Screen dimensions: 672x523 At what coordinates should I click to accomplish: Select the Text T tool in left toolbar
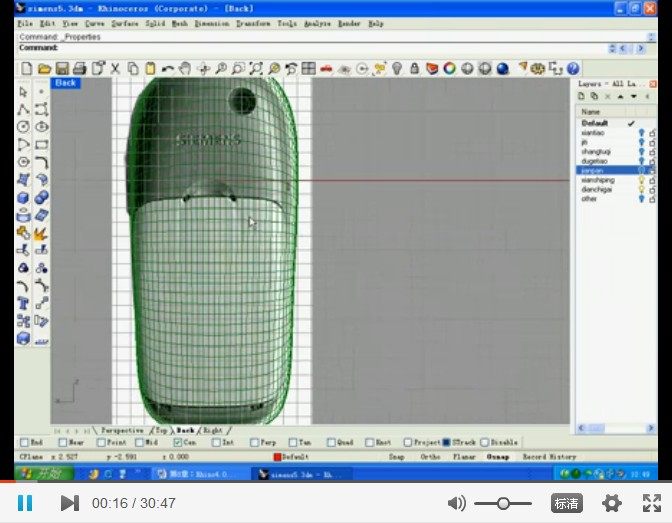(24, 304)
